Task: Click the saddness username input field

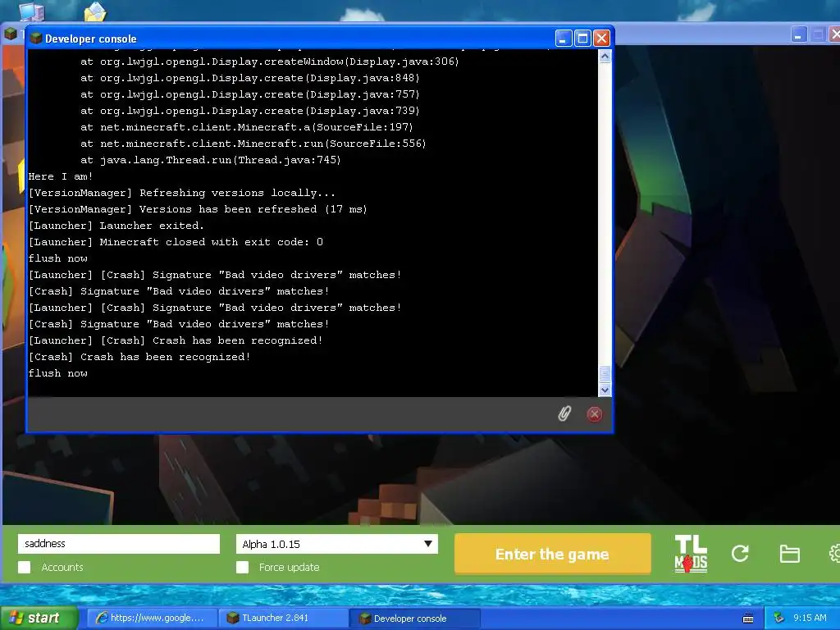Action: pos(118,544)
